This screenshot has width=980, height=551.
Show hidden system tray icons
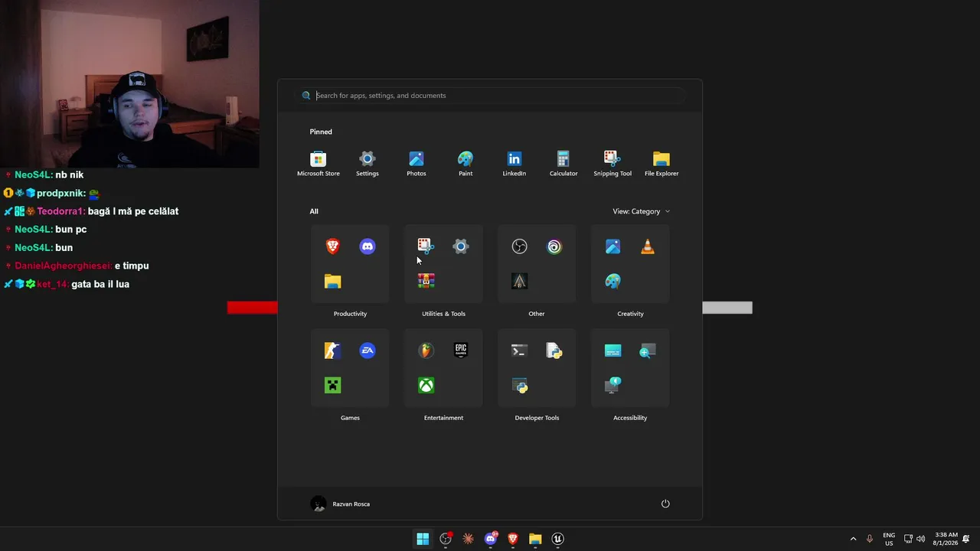(853, 539)
